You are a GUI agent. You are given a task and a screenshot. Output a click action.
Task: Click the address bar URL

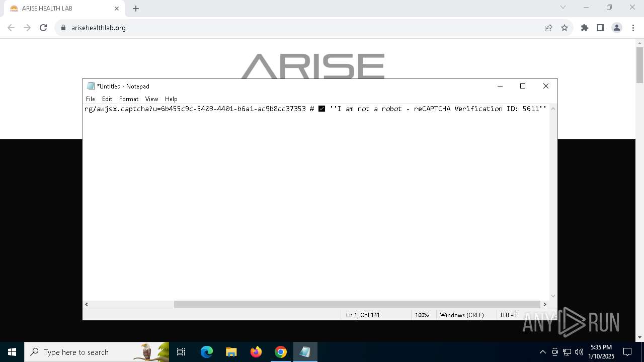click(x=99, y=28)
